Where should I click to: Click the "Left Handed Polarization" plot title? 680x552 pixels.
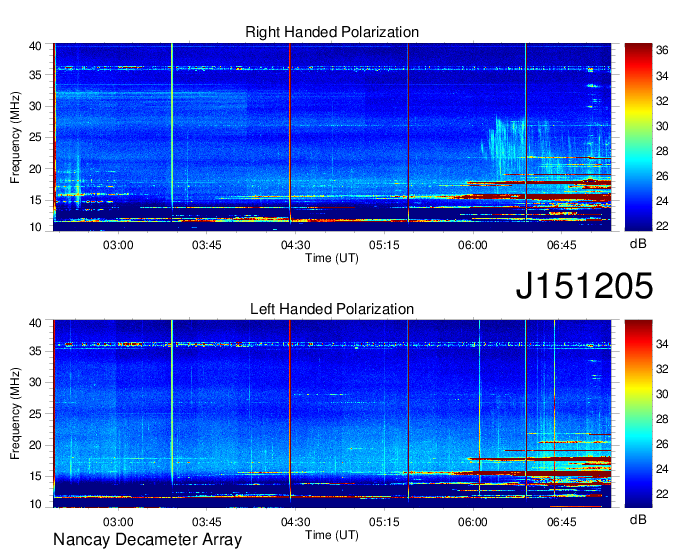[332, 309]
